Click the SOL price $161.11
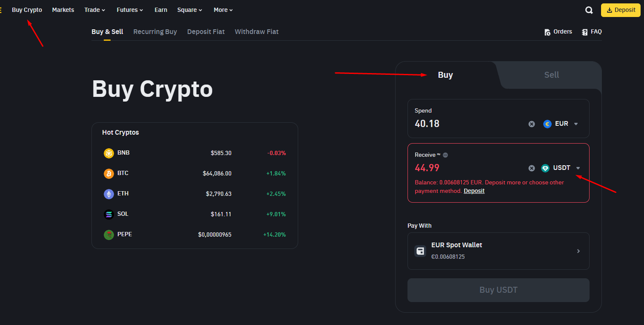The width and height of the screenshot is (644, 325). [x=221, y=214]
